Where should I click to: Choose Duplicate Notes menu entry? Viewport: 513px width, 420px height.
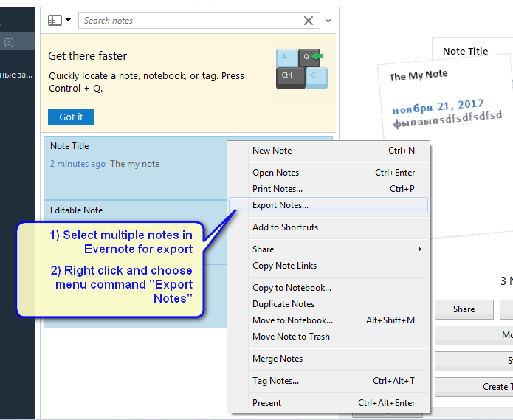[x=328, y=304]
